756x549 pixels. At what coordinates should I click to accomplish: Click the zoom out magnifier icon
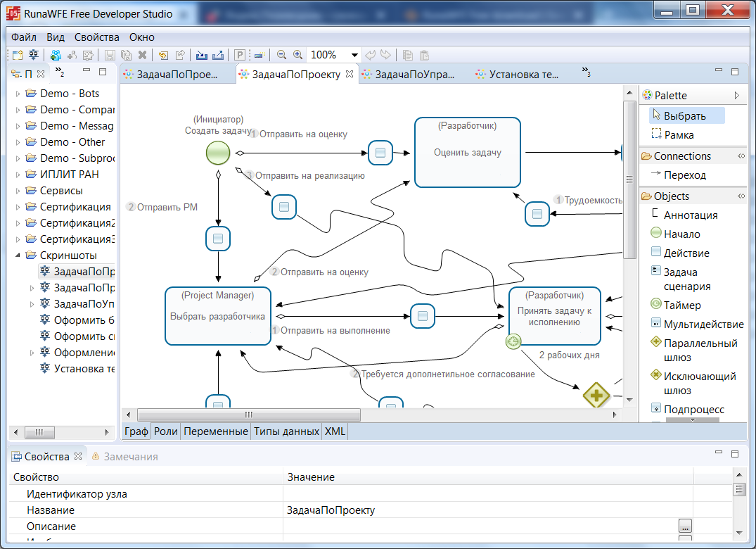click(x=281, y=55)
